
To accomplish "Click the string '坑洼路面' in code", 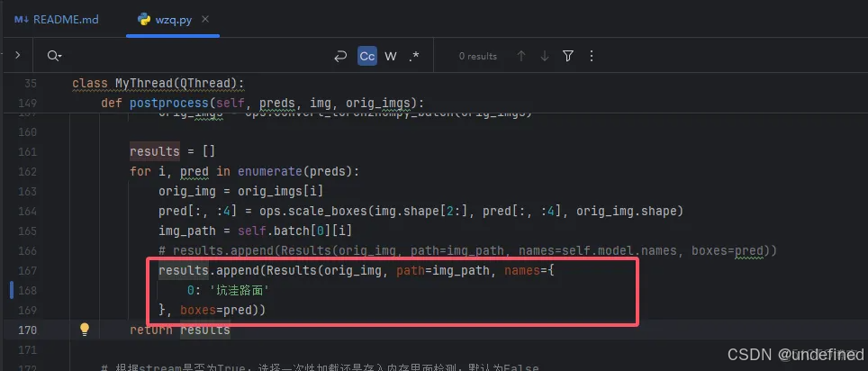I will pos(240,290).
